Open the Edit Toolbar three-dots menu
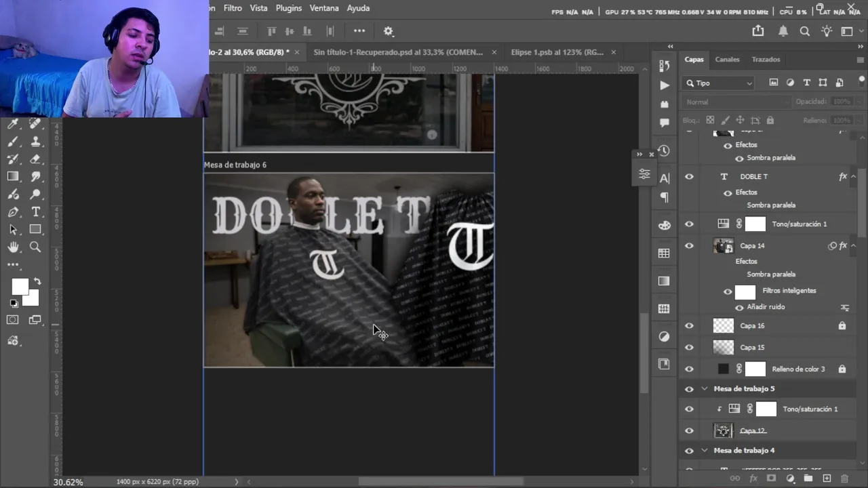Image resolution: width=868 pixels, height=488 pixels. click(13, 265)
